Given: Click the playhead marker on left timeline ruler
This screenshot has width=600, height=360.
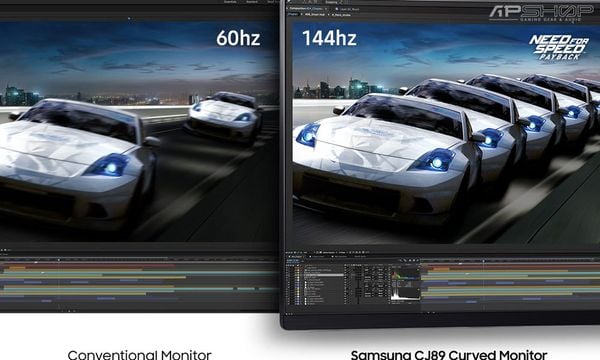Looking at the screenshot, I should 59,260.
